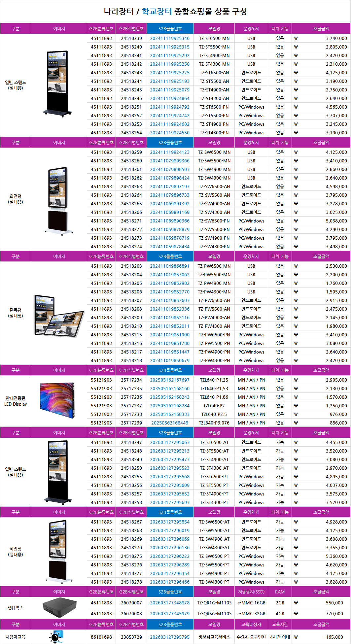The image size is (351, 644).
Task: Click the blue 학교장터 title text
Action: [157, 12]
